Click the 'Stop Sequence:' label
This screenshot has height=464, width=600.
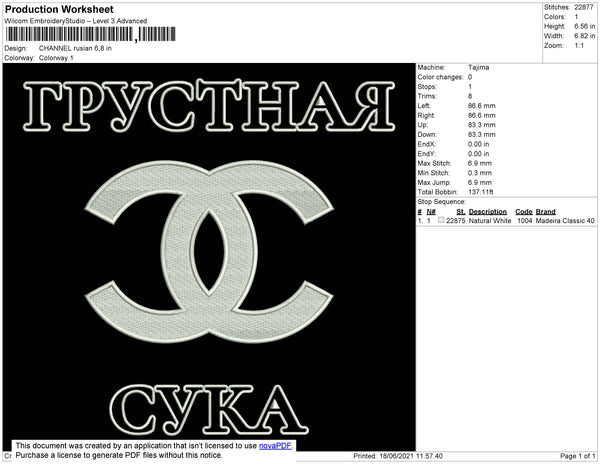442,202
